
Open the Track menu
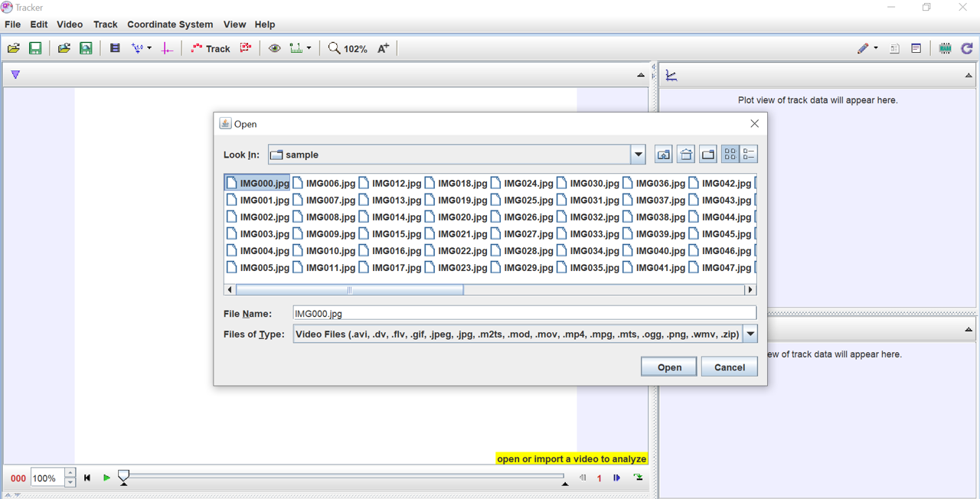106,24
